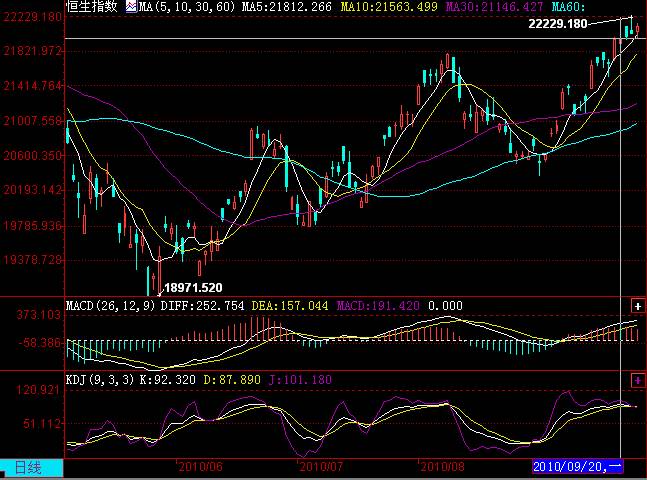This screenshot has height=480, width=647.
Task: Click the 19785.936 price axis label
Action: (33, 226)
